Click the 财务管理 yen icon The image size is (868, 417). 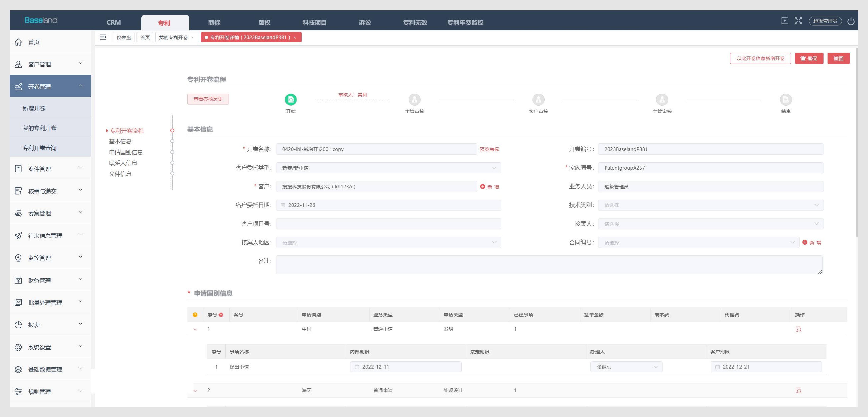point(18,280)
